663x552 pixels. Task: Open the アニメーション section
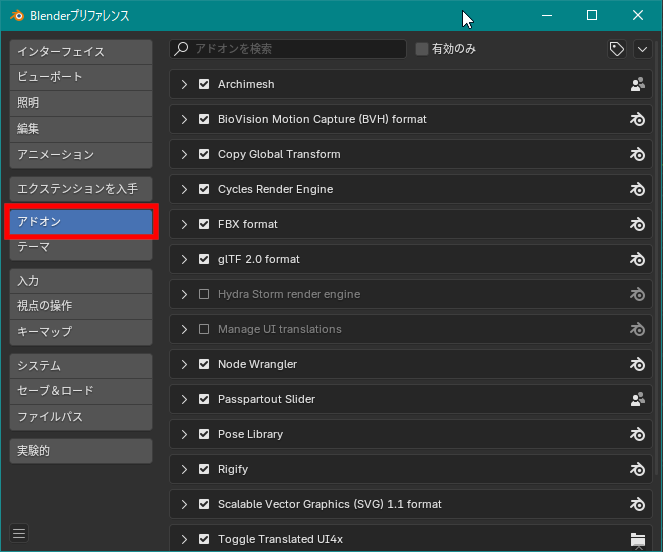81,155
